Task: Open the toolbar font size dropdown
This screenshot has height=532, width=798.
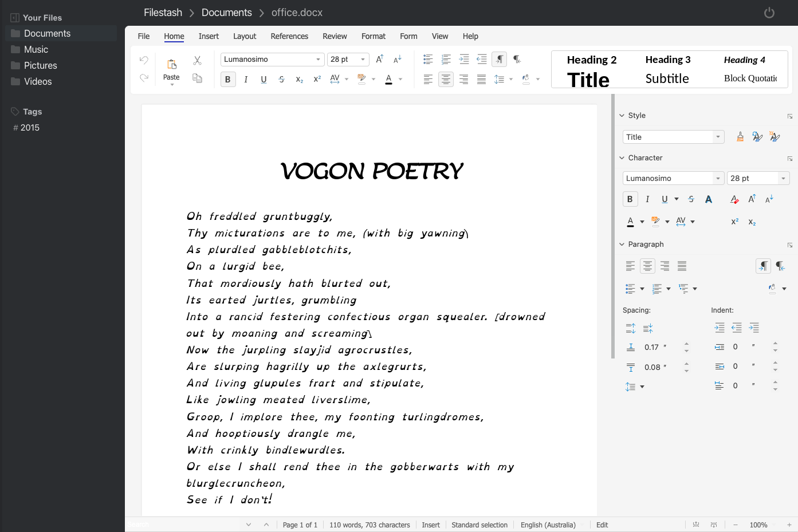Action: click(363, 60)
